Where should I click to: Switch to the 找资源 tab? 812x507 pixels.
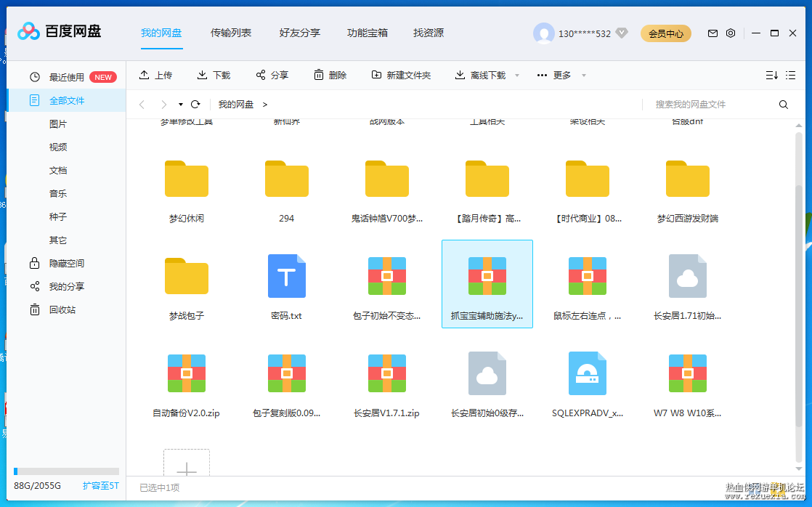point(429,33)
